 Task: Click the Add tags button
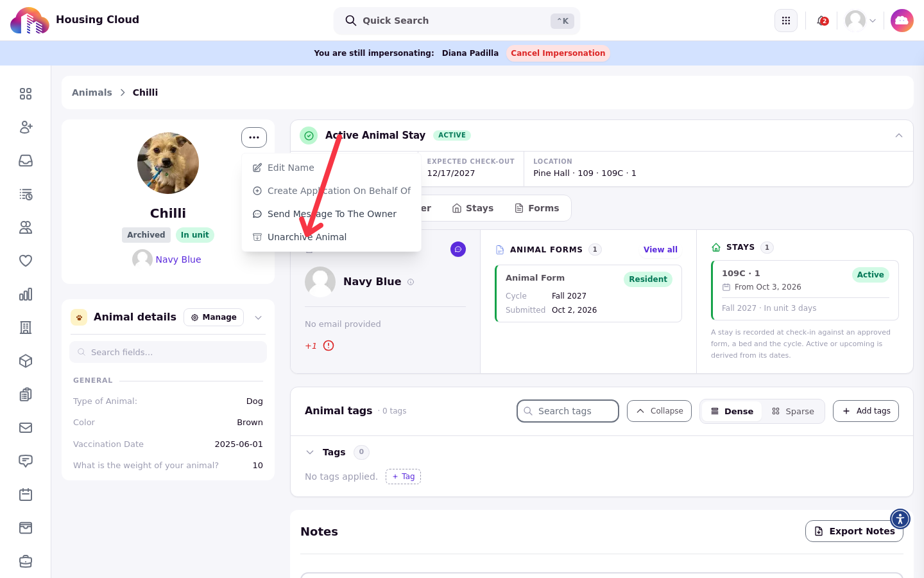pyautogui.click(x=866, y=411)
